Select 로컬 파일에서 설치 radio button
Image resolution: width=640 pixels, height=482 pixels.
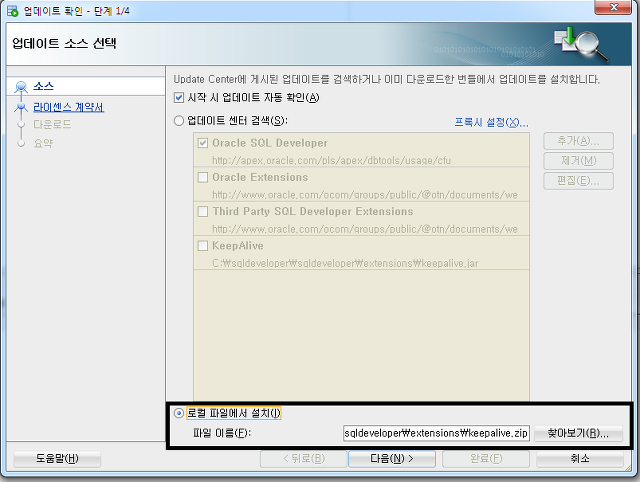[x=179, y=413]
